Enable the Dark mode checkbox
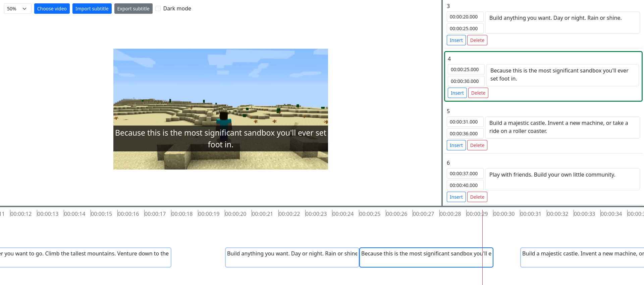 click(158, 9)
